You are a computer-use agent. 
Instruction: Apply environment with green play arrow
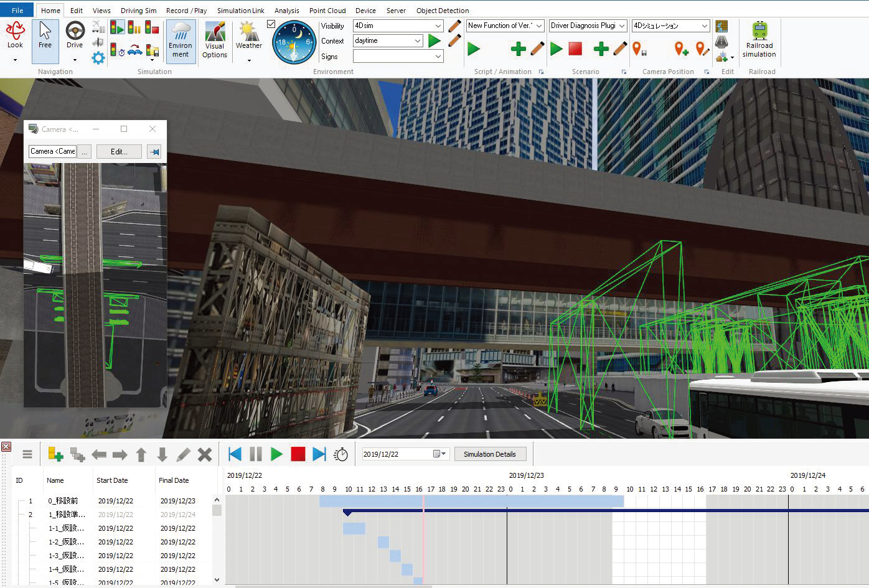point(434,41)
